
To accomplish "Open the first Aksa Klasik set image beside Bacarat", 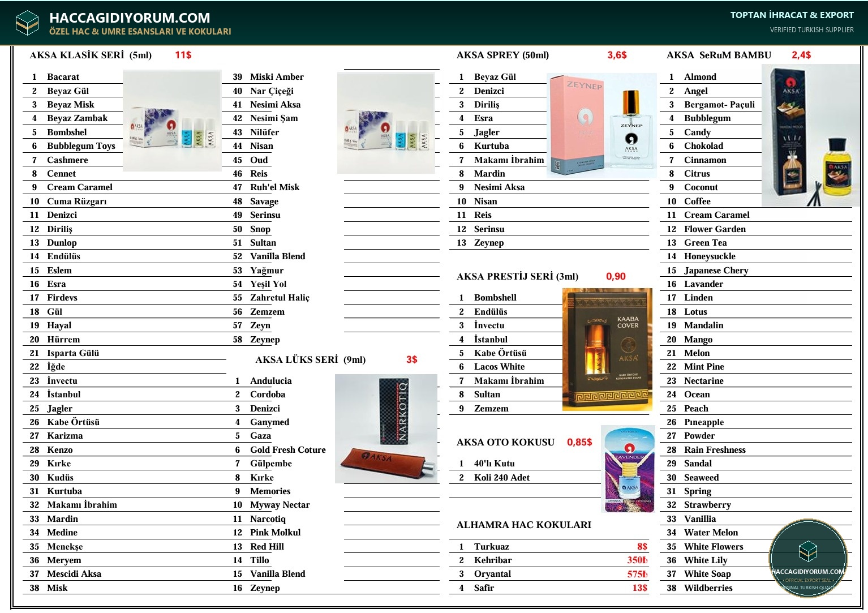I will pyautogui.click(x=172, y=121).
